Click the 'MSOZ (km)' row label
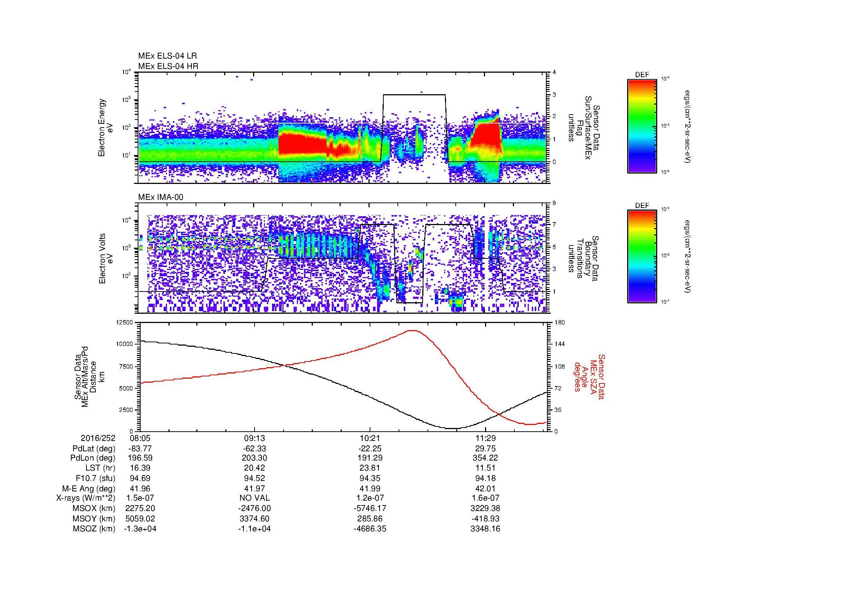The width and height of the screenshot is (868, 613). (94, 529)
